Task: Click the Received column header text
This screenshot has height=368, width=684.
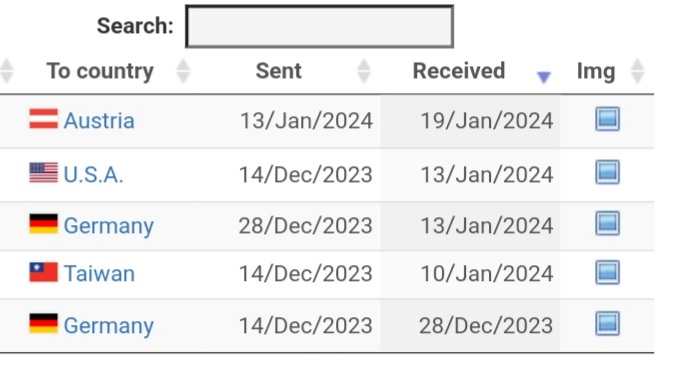Action: [x=459, y=71]
